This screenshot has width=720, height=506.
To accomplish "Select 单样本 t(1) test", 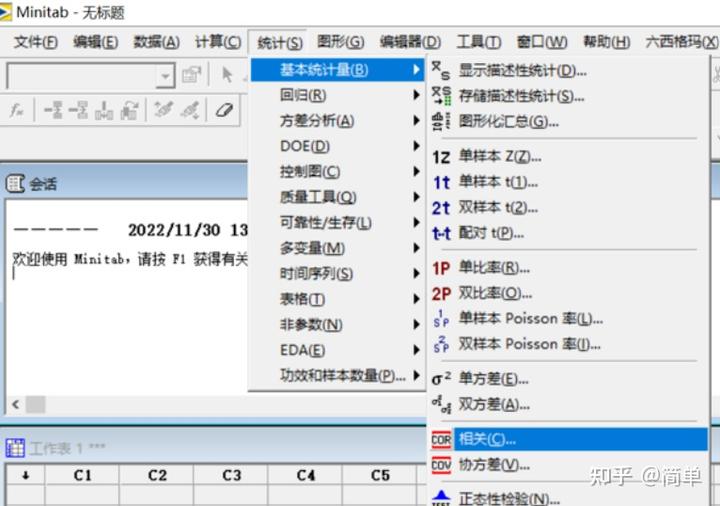I will click(568, 182).
